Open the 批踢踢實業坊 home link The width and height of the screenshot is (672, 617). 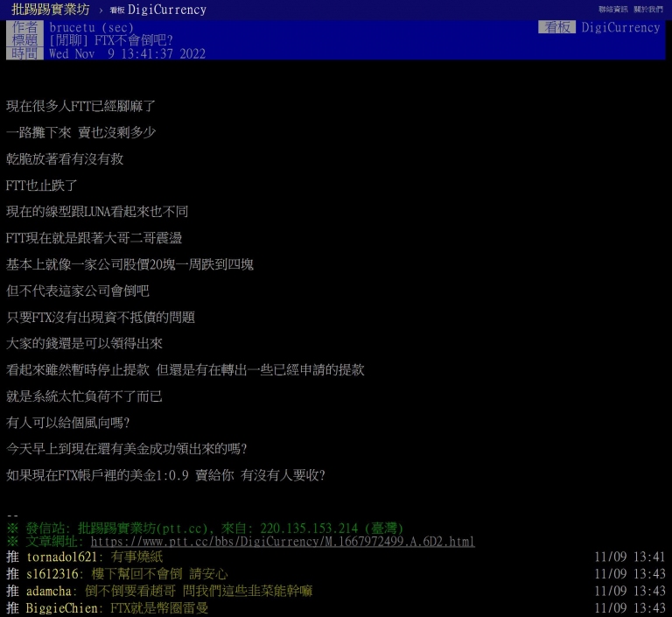tap(50, 9)
